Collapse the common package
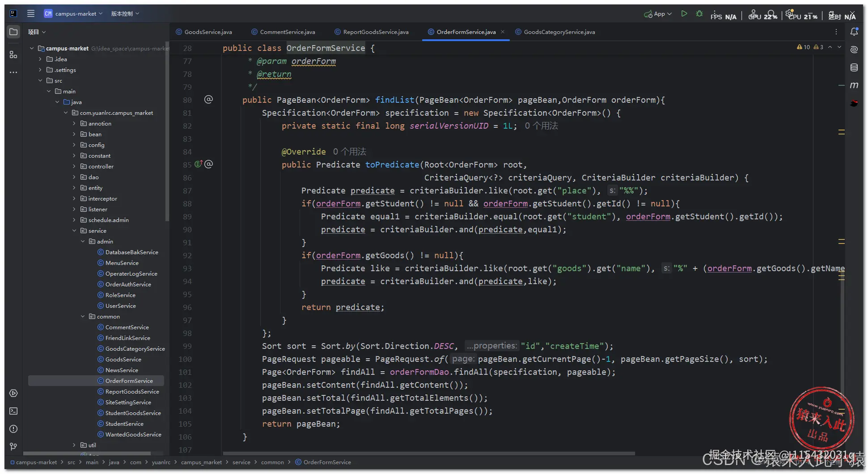 [x=83, y=316]
